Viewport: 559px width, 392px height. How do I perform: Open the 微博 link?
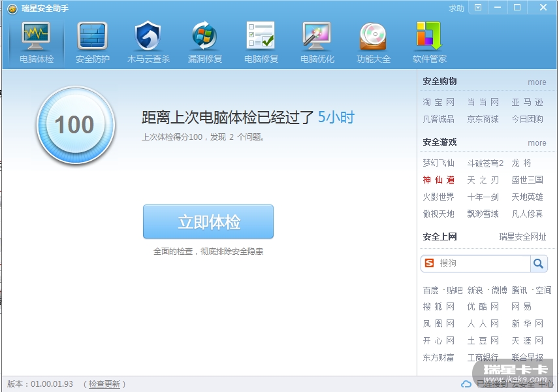pyautogui.click(x=499, y=290)
